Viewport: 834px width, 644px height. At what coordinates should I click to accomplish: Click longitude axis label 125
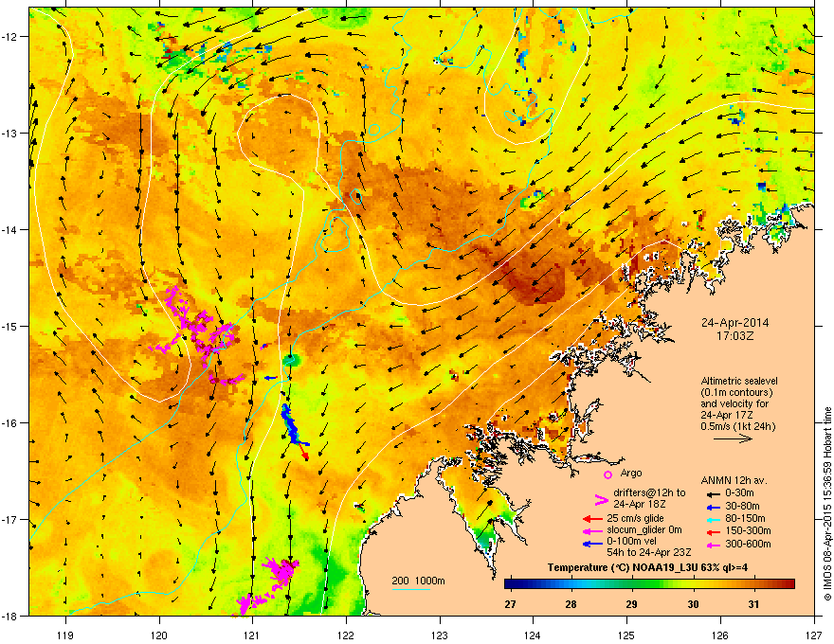(626, 635)
